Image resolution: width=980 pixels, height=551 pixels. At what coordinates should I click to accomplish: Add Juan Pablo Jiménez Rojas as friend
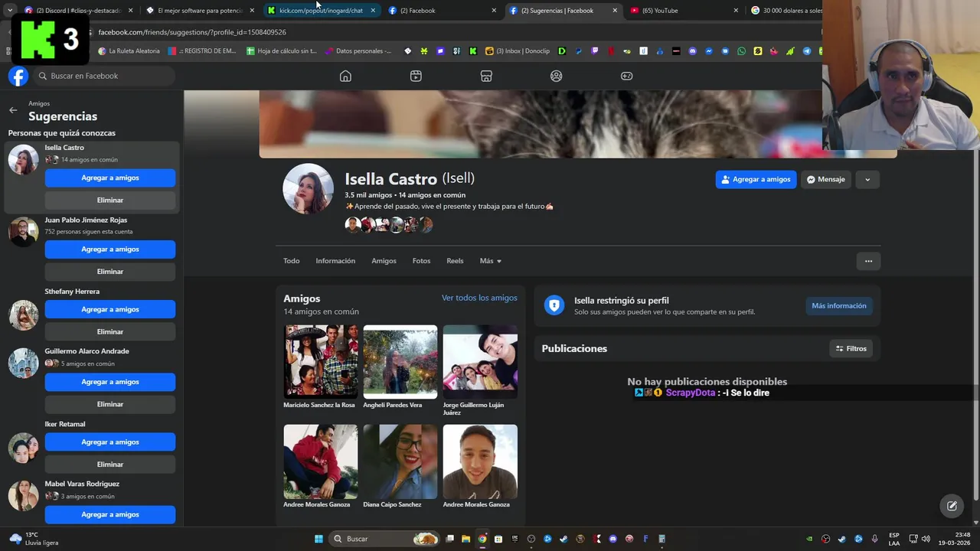[x=110, y=249]
